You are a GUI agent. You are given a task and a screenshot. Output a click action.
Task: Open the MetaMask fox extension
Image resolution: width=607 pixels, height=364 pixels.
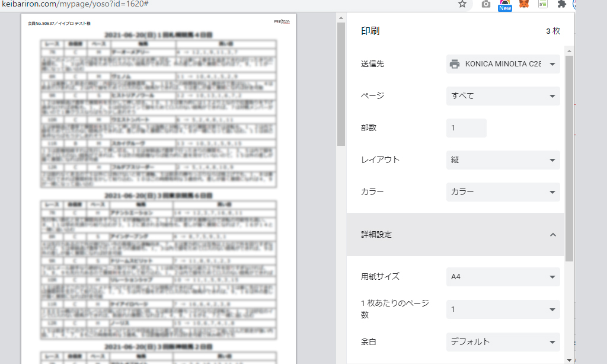[x=524, y=4]
